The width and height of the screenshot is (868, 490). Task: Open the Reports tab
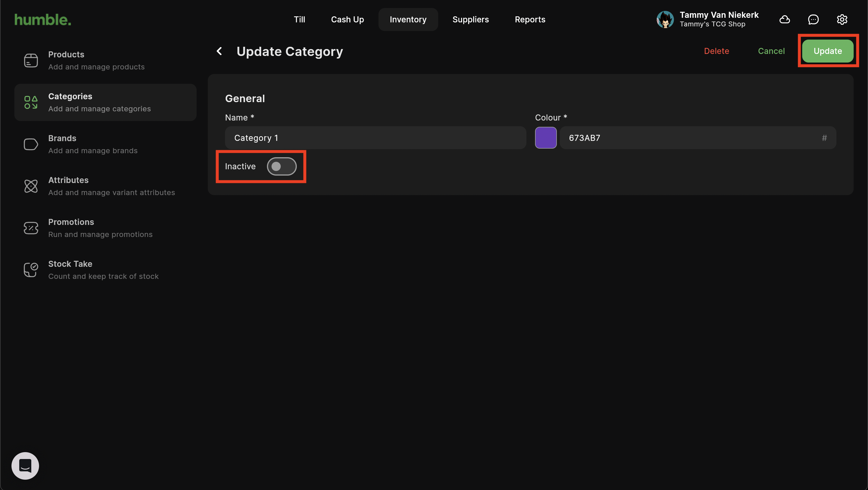pos(530,20)
